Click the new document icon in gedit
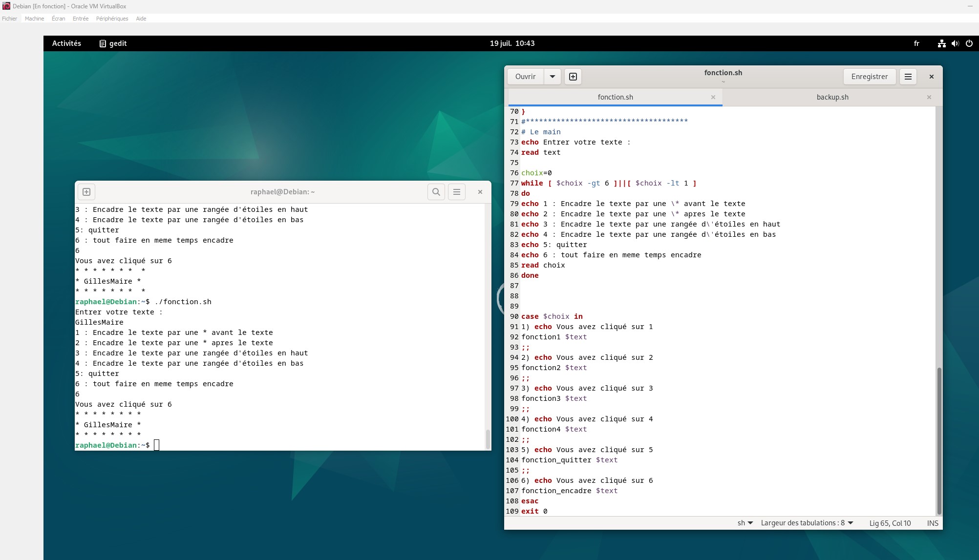This screenshot has width=979, height=560. [x=573, y=77]
